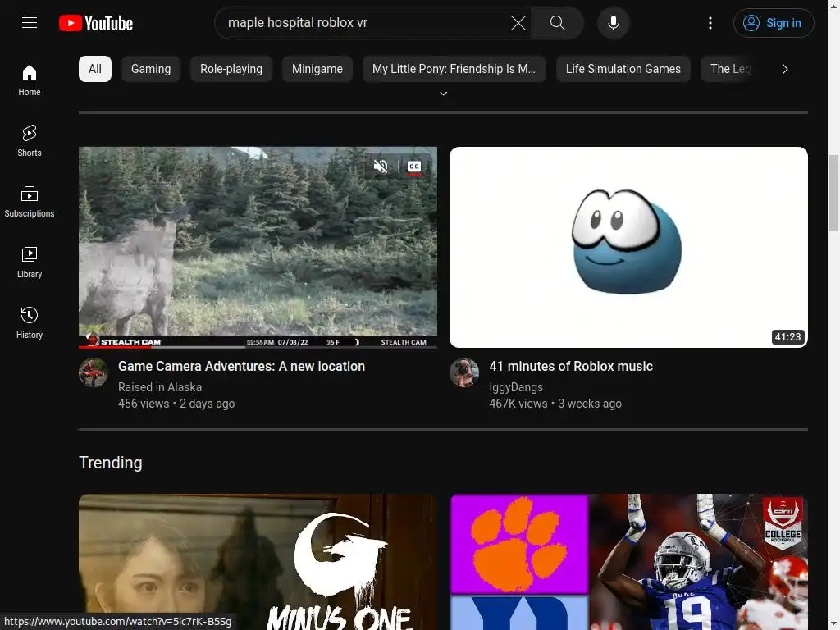Open Game Camera Adventures thumbnail
Image resolution: width=840 pixels, height=630 pixels.
coord(258,247)
